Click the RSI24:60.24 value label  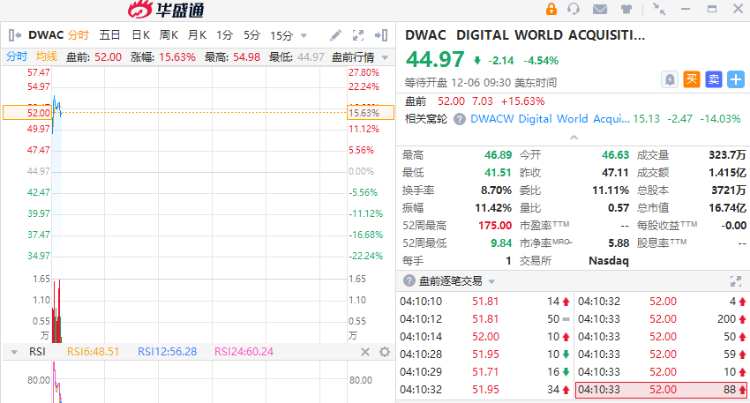coord(244,352)
